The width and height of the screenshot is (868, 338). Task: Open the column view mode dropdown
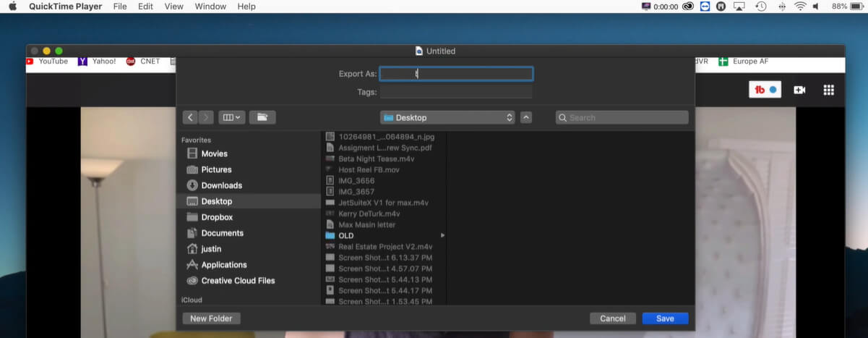(233, 117)
